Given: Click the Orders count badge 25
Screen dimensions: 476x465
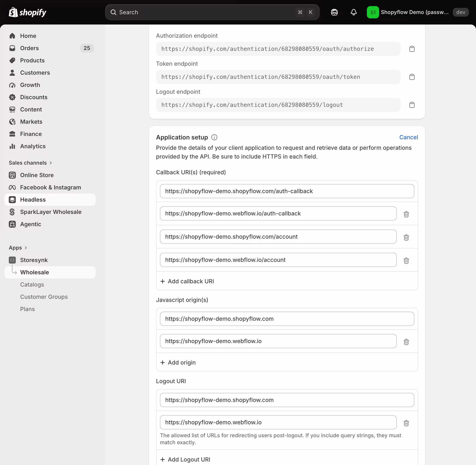Looking at the screenshot, I should point(87,48).
